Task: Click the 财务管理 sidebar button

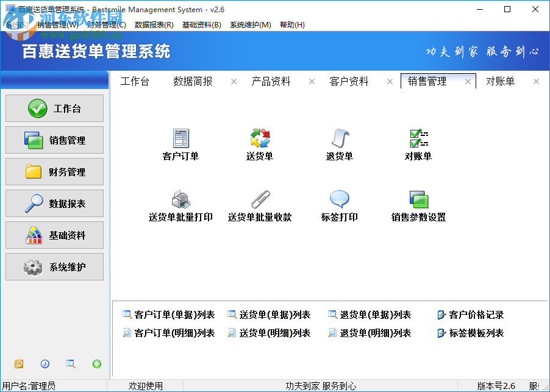Action: click(54, 172)
